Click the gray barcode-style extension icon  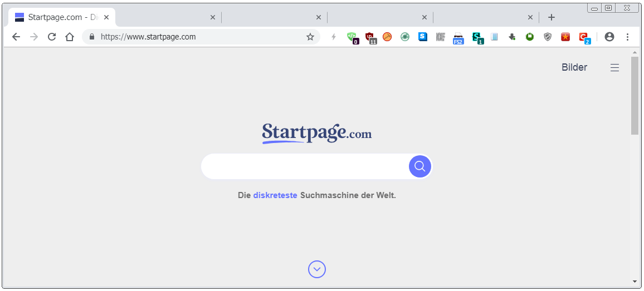click(441, 37)
